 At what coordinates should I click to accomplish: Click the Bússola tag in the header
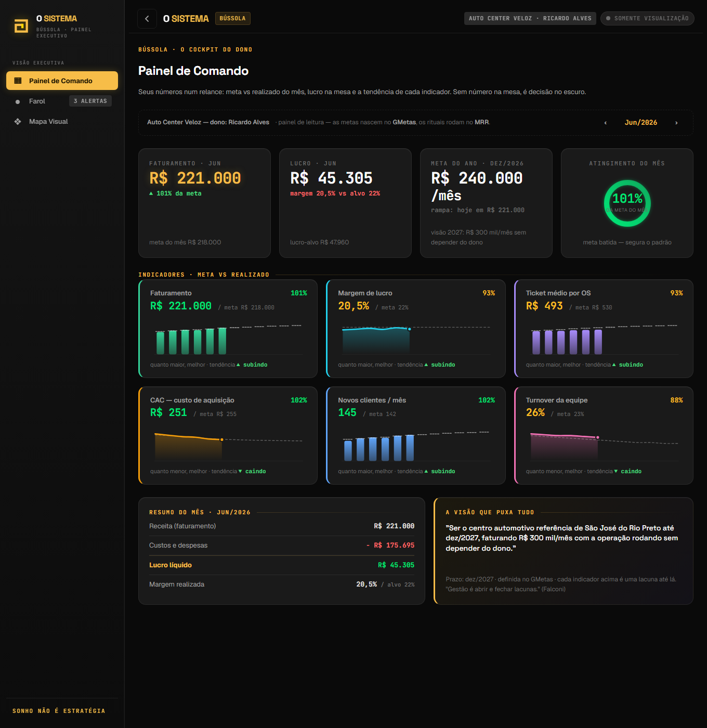pyautogui.click(x=232, y=18)
